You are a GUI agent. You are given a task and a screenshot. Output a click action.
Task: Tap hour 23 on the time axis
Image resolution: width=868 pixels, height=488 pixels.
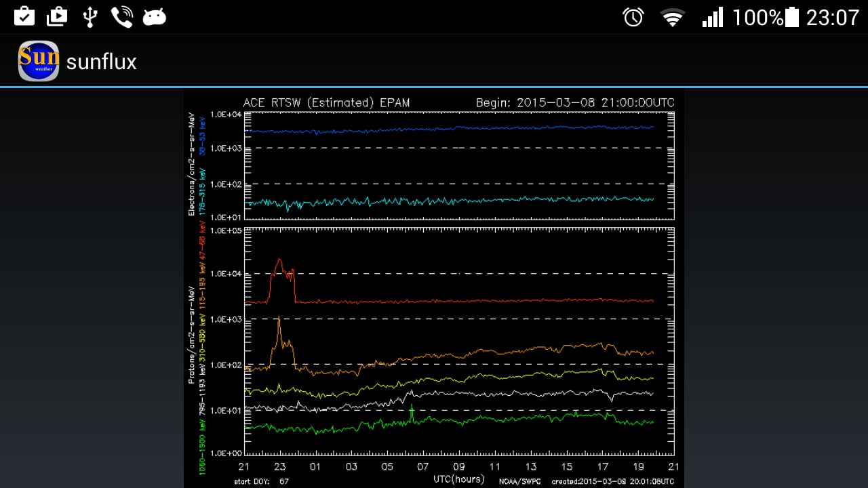(x=279, y=466)
